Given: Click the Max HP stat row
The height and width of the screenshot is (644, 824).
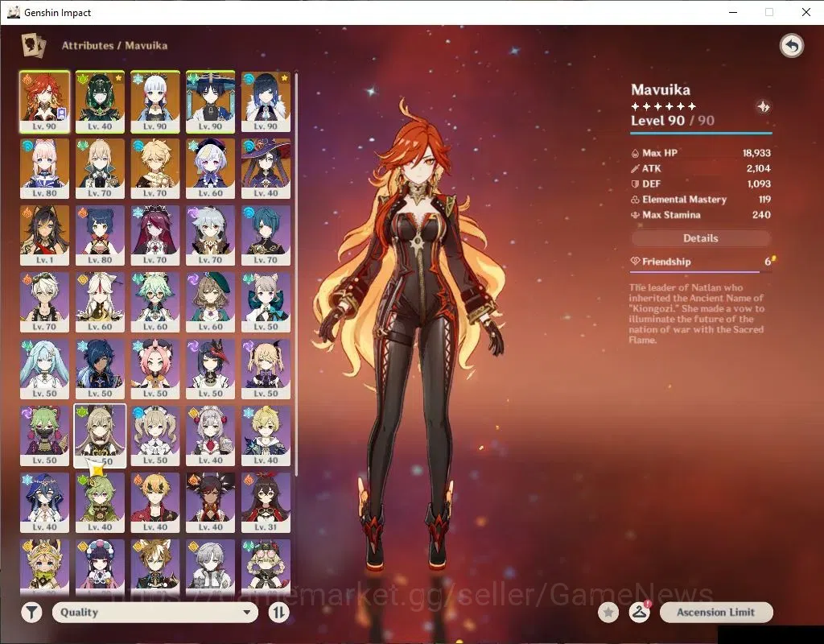Looking at the screenshot, I should coord(701,153).
